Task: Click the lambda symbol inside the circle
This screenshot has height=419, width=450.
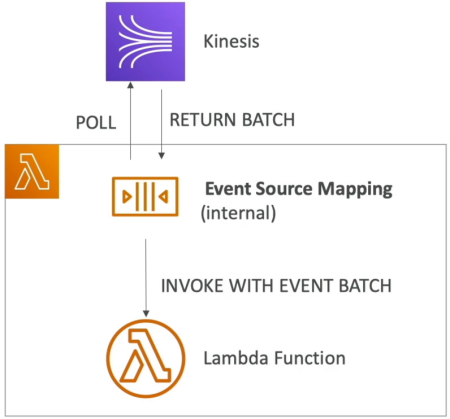Action: click(145, 356)
